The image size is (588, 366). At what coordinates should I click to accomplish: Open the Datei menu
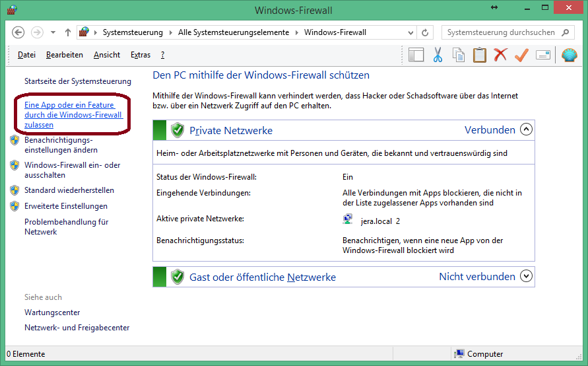pos(26,55)
